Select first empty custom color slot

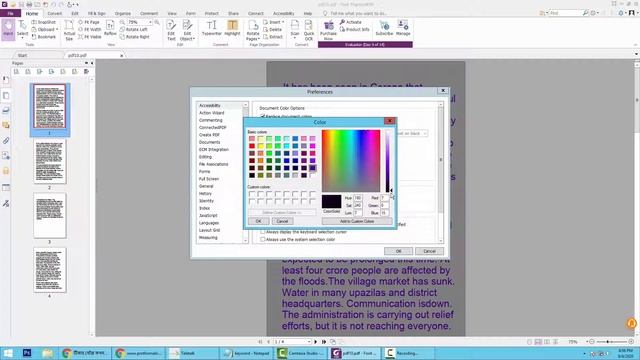point(252,194)
